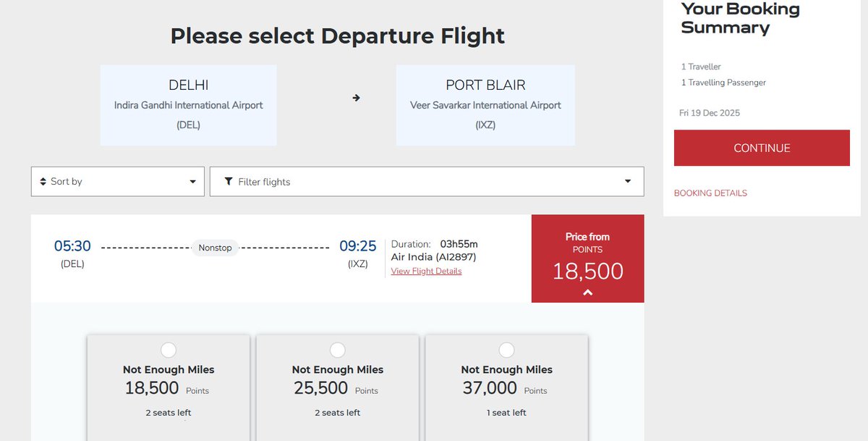The height and width of the screenshot is (441, 868).
Task: Open the View Flight Details link
Action: click(x=426, y=272)
